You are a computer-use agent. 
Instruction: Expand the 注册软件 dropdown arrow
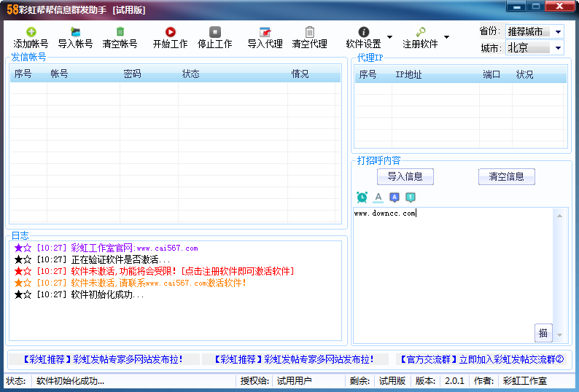tap(446, 37)
